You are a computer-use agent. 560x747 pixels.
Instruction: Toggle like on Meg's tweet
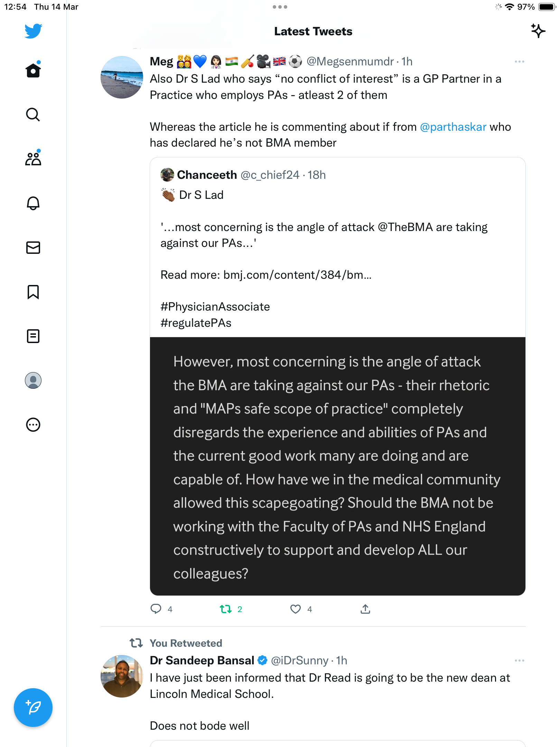tap(296, 609)
